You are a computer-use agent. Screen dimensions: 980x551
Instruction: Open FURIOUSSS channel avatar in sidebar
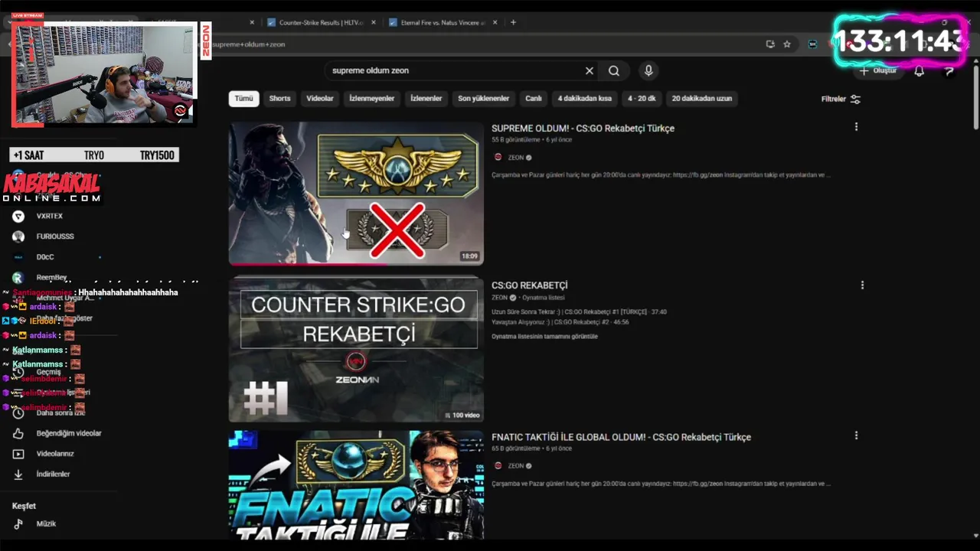pyautogui.click(x=18, y=236)
